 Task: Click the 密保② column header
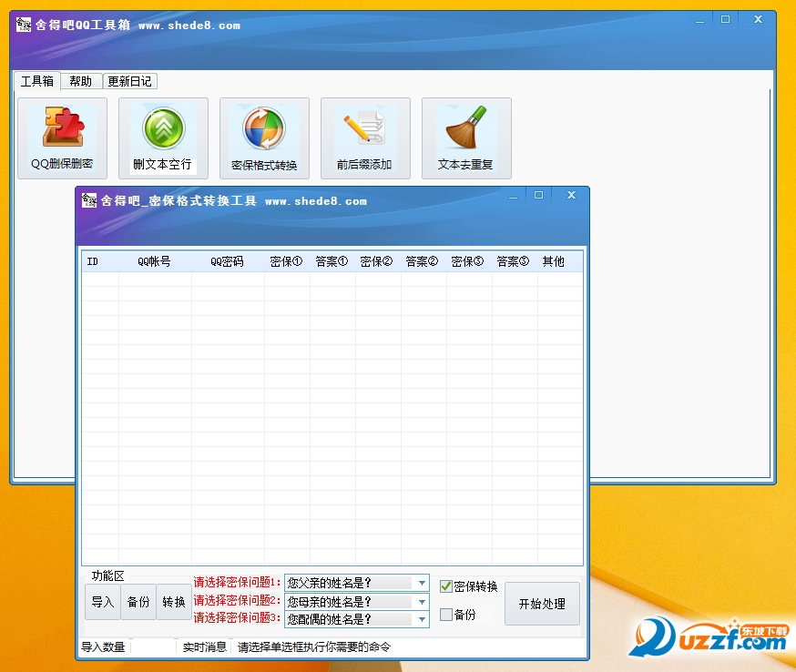pos(378,261)
